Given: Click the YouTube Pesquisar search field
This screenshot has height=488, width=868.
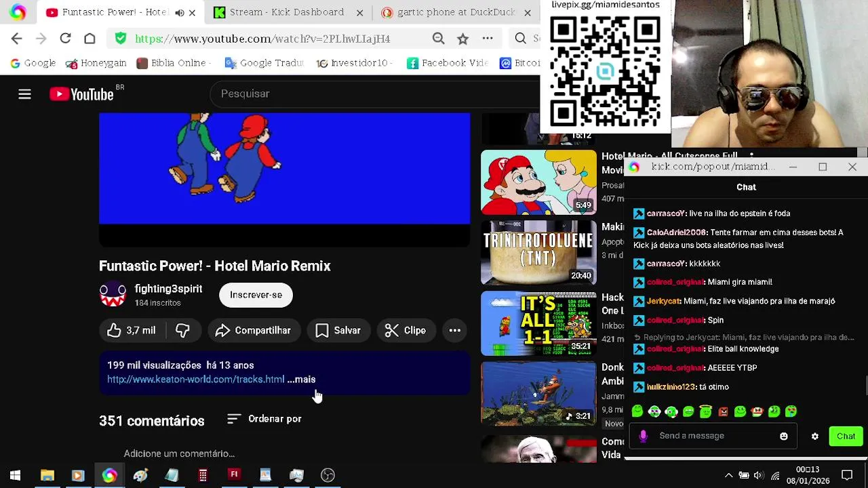Looking at the screenshot, I should point(376,94).
